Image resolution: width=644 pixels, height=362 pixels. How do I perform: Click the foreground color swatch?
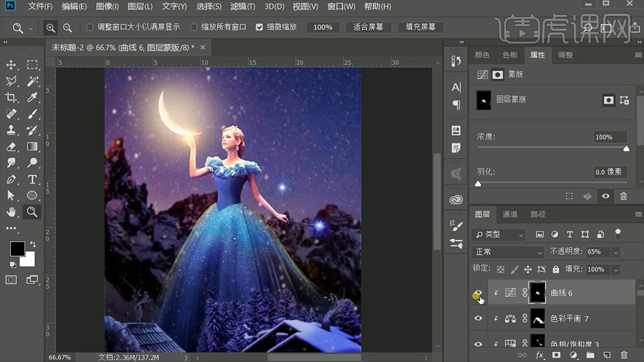pyautogui.click(x=16, y=248)
